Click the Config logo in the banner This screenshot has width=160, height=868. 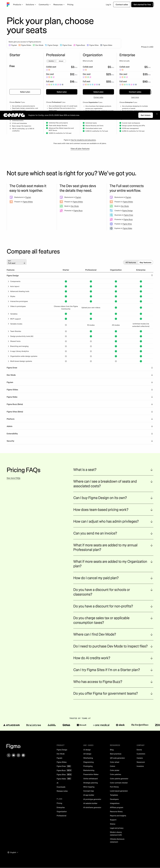14,115
